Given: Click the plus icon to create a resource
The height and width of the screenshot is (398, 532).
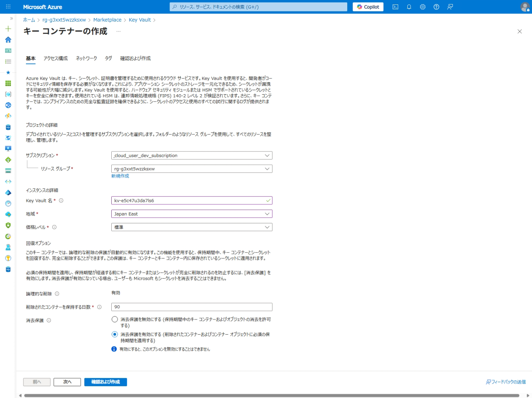Looking at the screenshot, I should pos(8,29).
